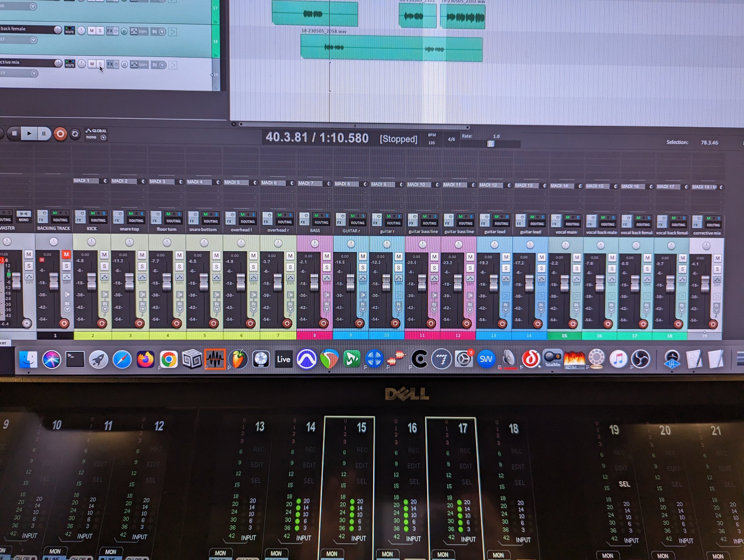This screenshot has width=744, height=560.
Task: Open REAPER waveform icon in the Dock
Action: (215, 359)
